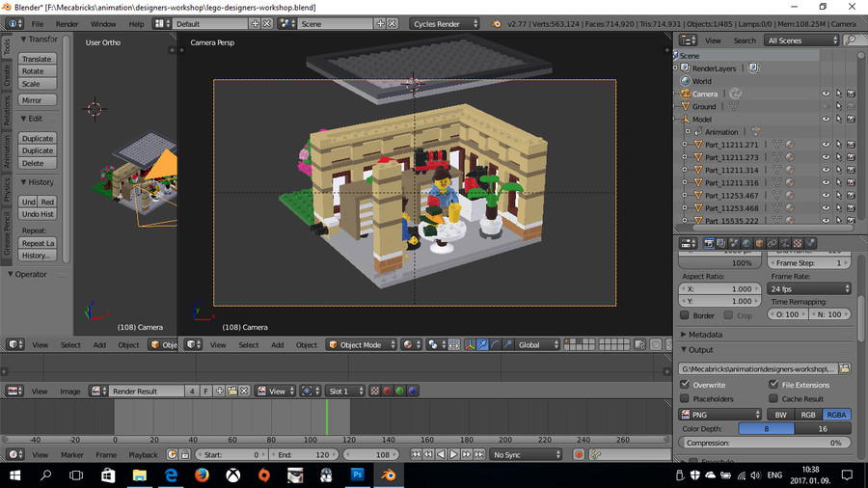Show the blue channel in image editor

413,392
